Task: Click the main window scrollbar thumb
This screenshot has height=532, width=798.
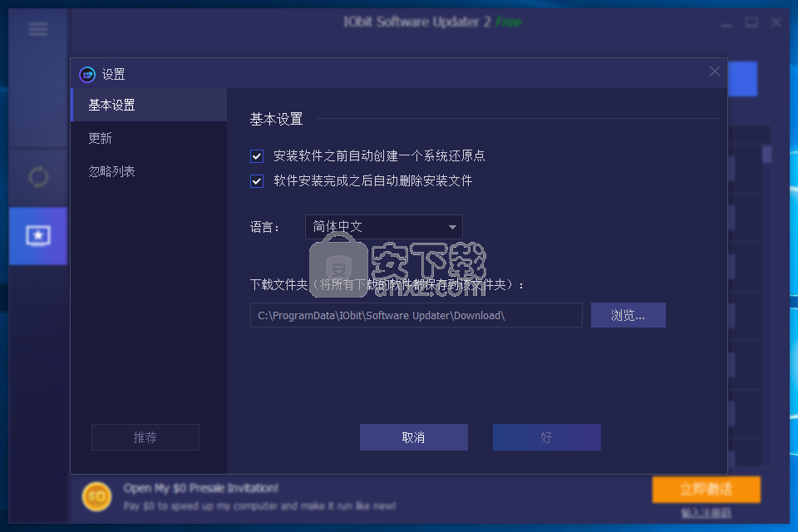Action: (x=766, y=155)
